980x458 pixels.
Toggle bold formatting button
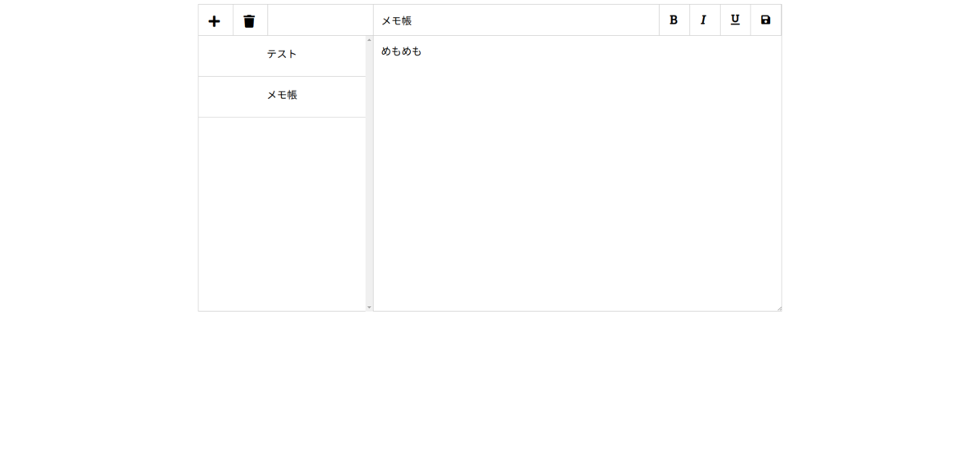(x=674, y=20)
